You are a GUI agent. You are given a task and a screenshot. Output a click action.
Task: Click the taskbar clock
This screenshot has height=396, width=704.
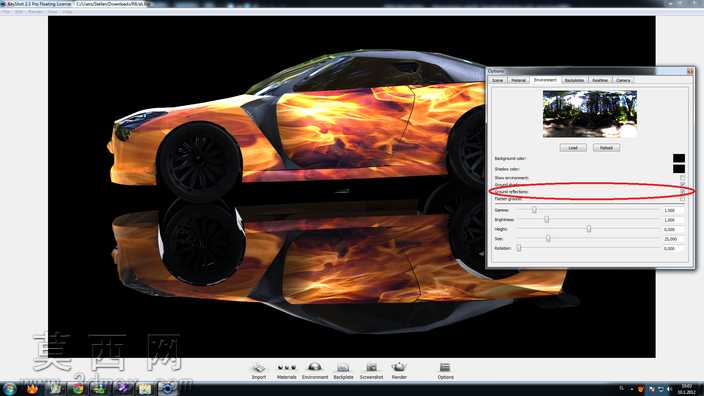point(687,389)
